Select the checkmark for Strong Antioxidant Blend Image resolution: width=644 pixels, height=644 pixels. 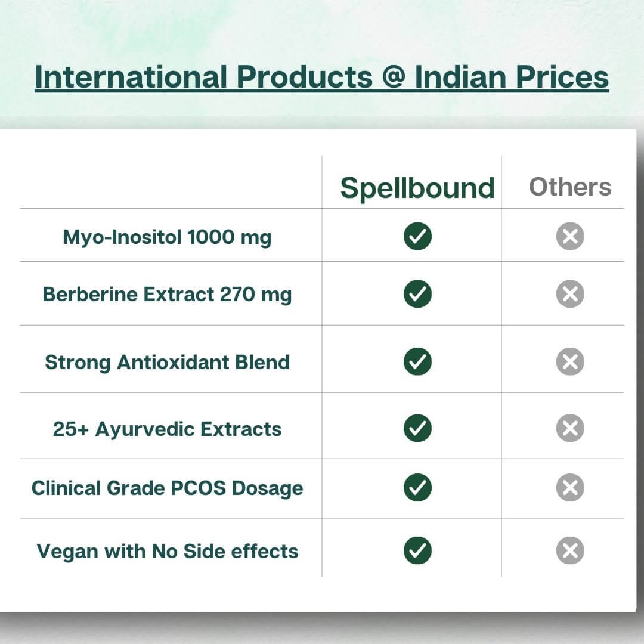[x=417, y=362]
